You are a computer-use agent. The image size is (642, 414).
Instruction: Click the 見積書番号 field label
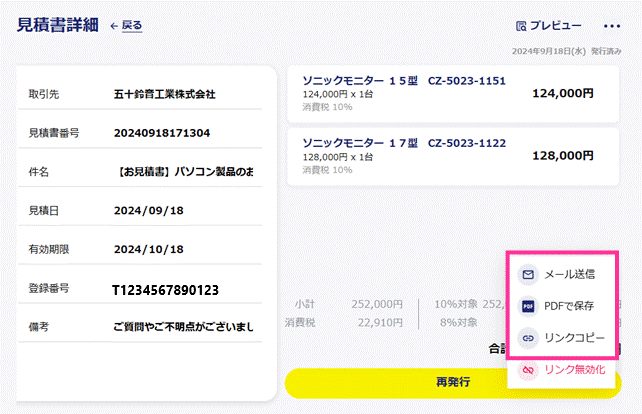tap(54, 133)
